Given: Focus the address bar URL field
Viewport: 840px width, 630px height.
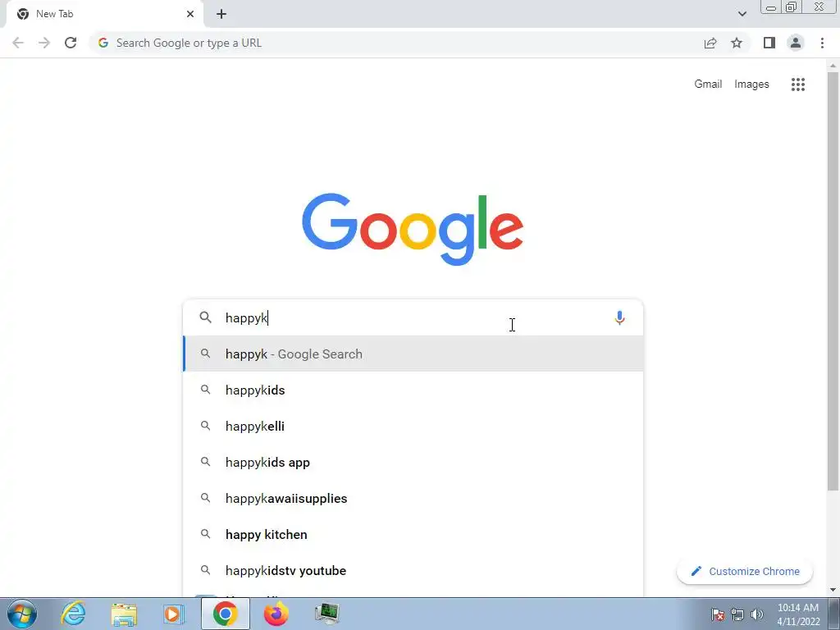Looking at the screenshot, I should tap(396, 43).
